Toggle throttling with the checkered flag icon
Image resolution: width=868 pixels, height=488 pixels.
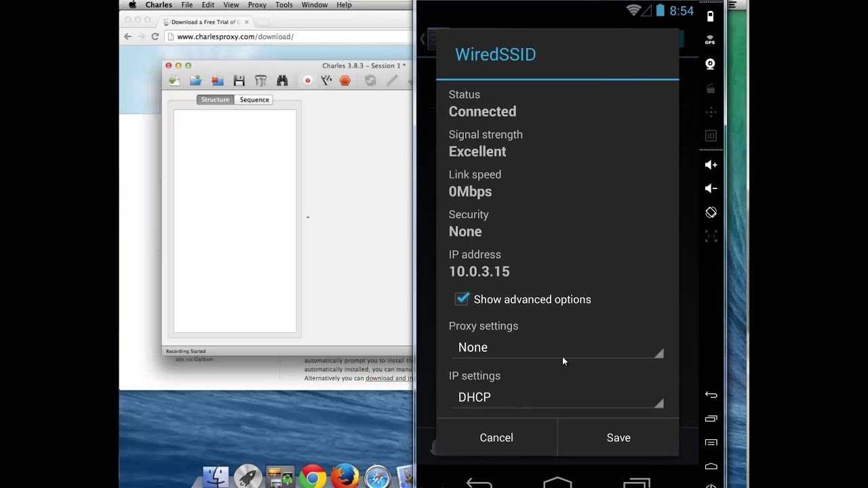click(326, 81)
